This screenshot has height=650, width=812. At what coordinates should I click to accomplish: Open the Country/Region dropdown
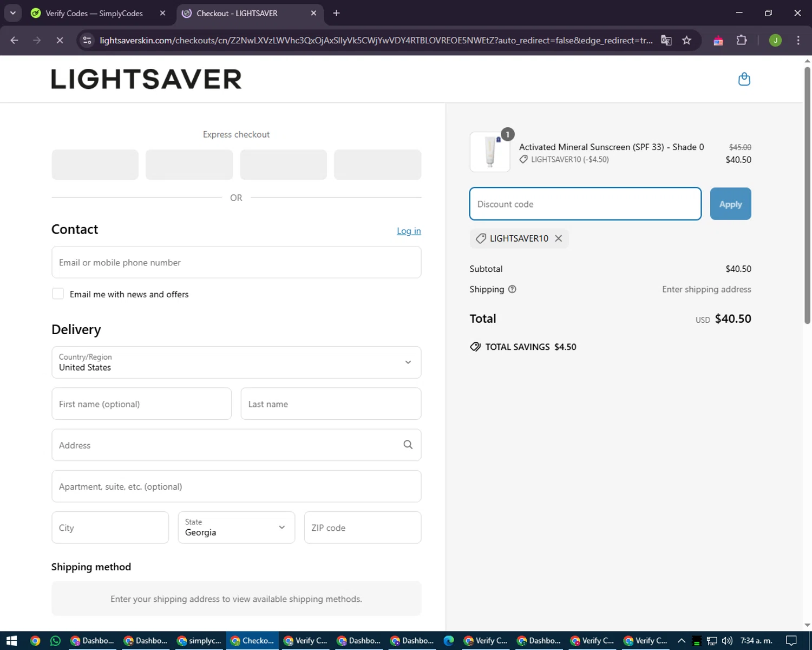pyautogui.click(x=237, y=362)
